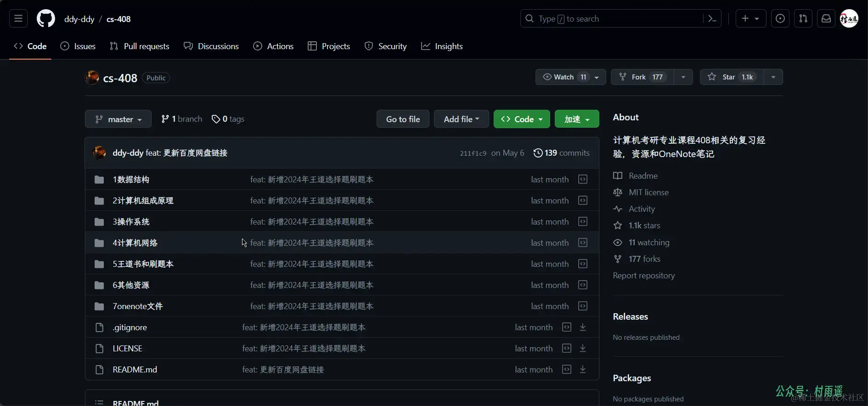Viewport: 868px width, 406px height.
Task: Open the hamburger navigation menu
Action: (x=18, y=19)
